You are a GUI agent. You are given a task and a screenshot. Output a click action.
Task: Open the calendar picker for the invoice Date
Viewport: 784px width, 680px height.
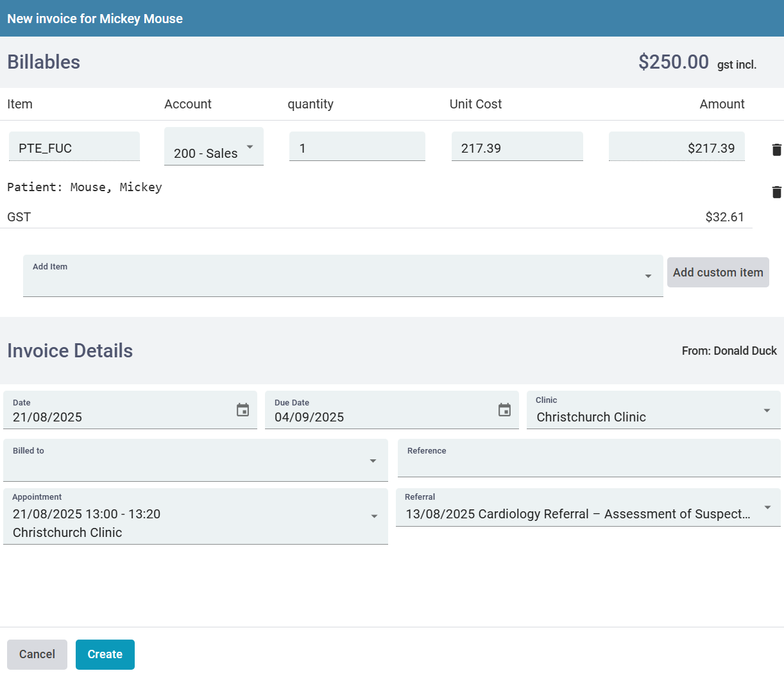tap(243, 410)
